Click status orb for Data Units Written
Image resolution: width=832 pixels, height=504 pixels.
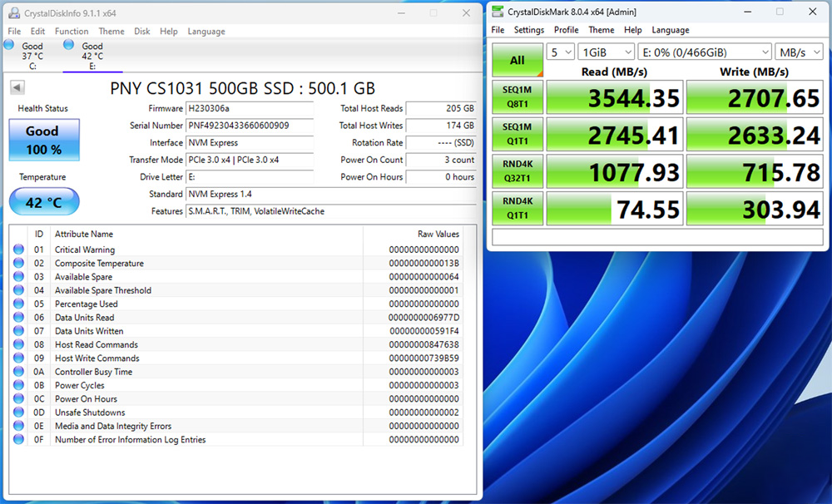[x=18, y=330]
